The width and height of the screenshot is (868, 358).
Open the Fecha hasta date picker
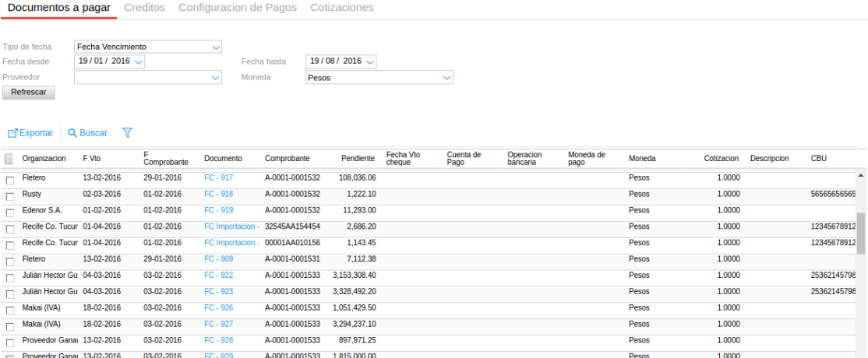(370, 61)
